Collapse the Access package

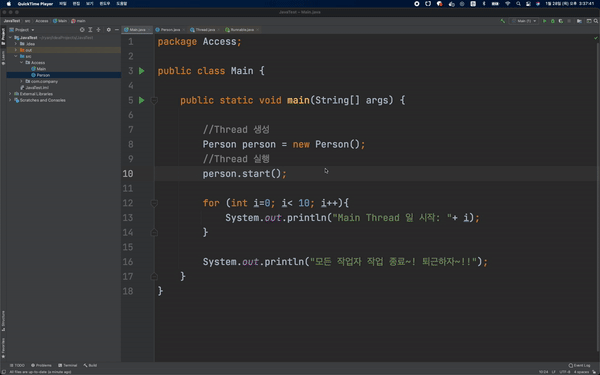click(x=21, y=62)
